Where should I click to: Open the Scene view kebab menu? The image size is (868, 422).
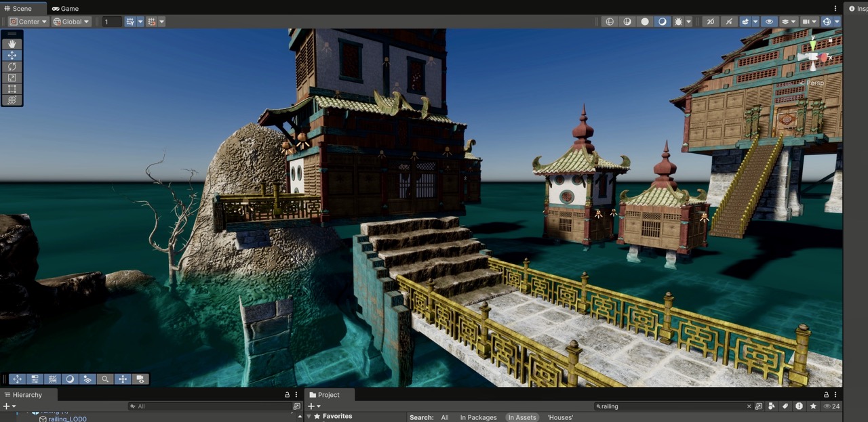pyautogui.click(x=835, y=9)
